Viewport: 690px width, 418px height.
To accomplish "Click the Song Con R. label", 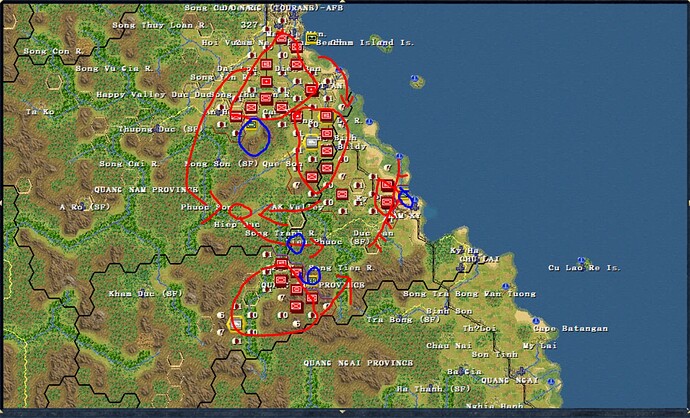I will [54, 51].
